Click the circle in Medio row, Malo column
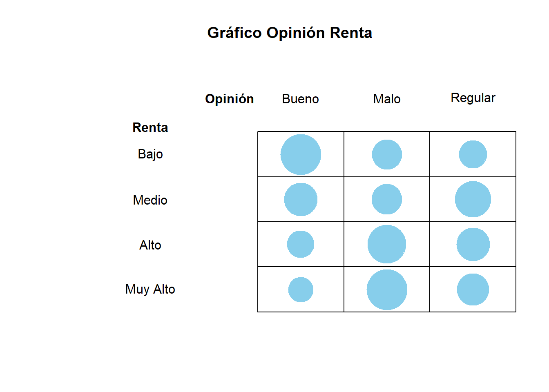 point(387,199)
